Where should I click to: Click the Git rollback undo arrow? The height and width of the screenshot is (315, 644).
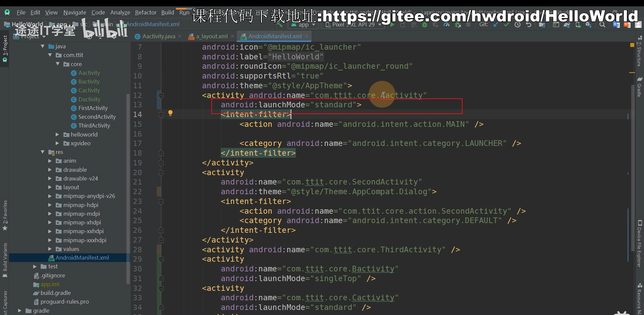pyautogui.click(x=529, y=25)
